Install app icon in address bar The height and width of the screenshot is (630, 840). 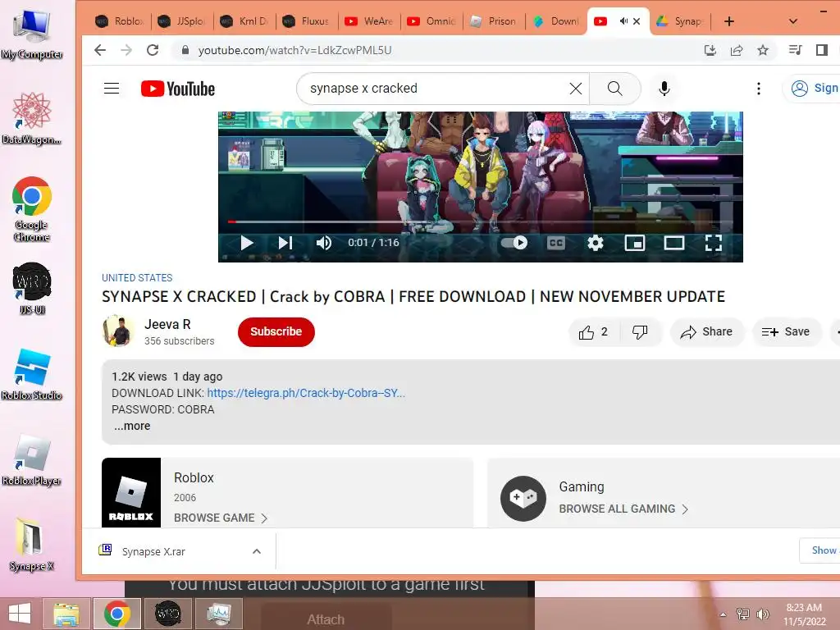tap(710, 50)
